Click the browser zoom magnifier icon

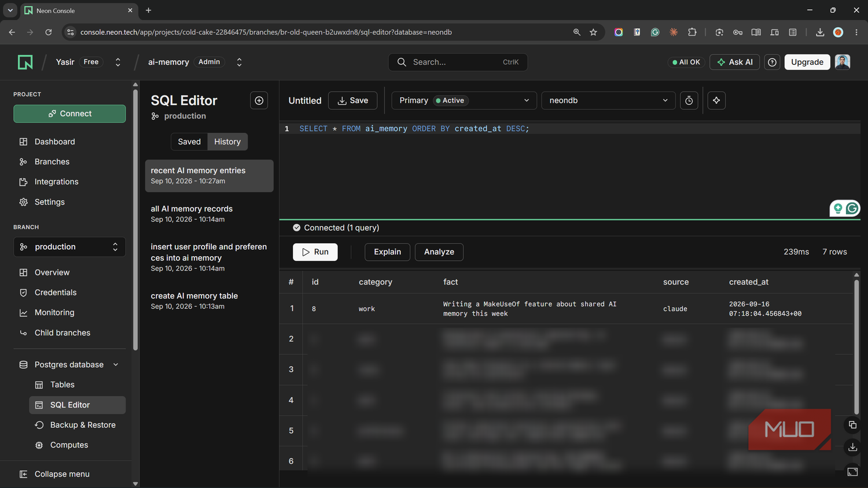coord(577,32)
